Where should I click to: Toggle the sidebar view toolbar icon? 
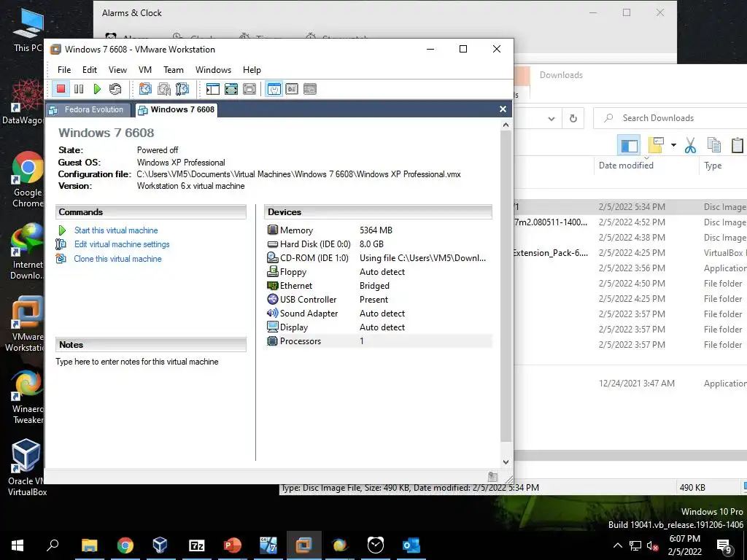point(212,89)
